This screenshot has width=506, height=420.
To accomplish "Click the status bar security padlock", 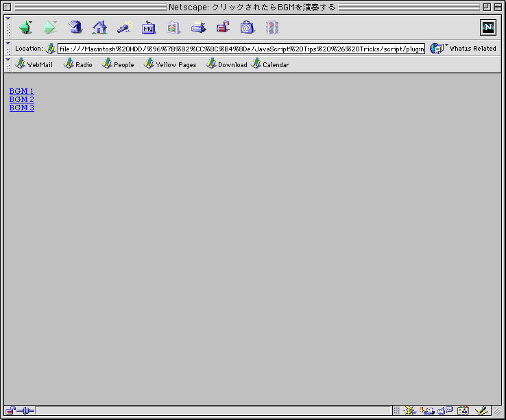I will pyautogui.click(x=10, y=410).
